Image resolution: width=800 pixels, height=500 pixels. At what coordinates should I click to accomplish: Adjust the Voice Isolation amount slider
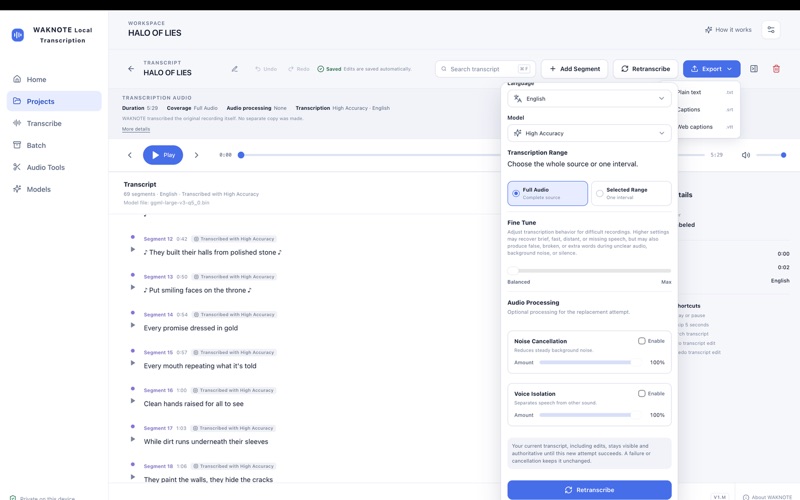tap(591, 415)
